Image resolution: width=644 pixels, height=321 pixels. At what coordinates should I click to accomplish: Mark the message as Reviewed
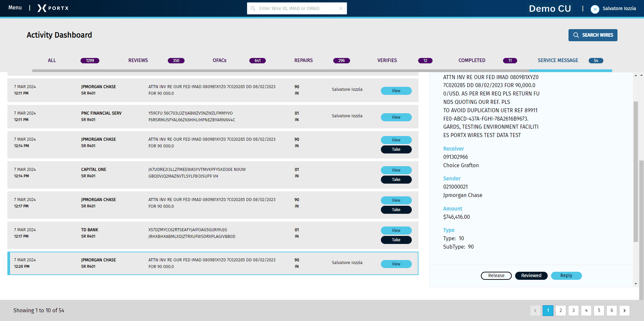click(531, 276)
